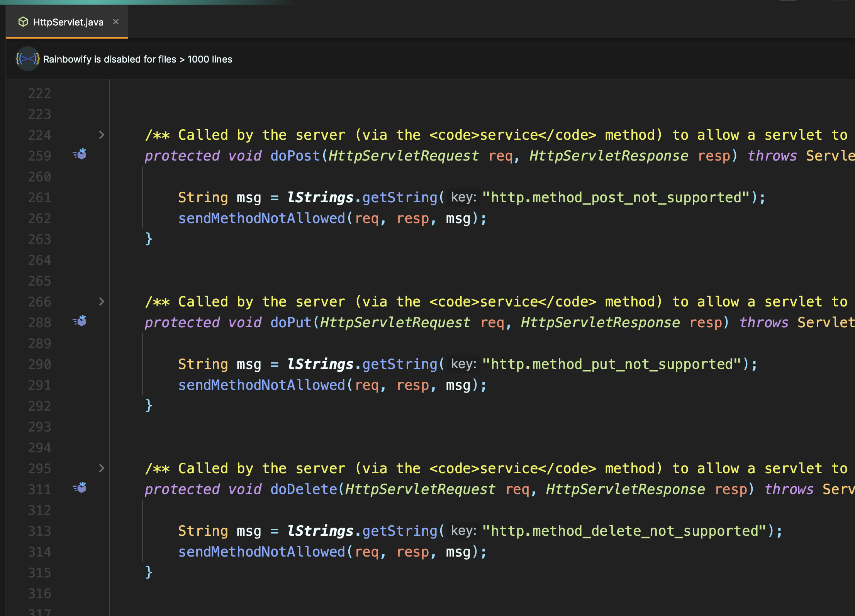Click closing brace on line 315
The width and height of the screenshot is (855, 616).
coord(149,572)
